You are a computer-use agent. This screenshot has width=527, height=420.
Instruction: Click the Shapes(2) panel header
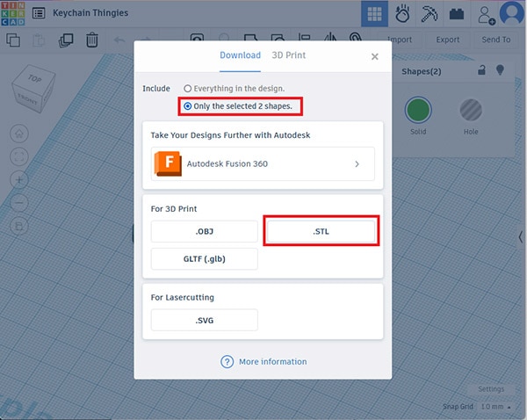point(421,71)
